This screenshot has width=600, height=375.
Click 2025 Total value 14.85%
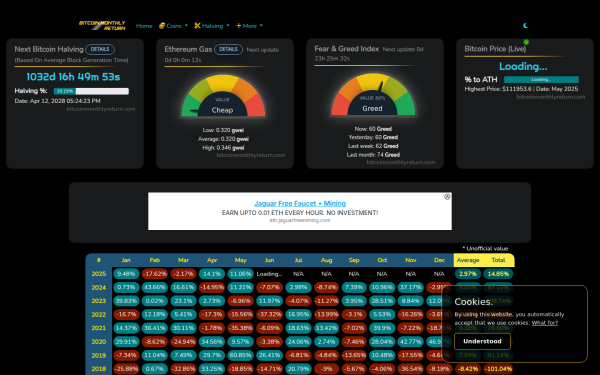(x=498, y=274)
